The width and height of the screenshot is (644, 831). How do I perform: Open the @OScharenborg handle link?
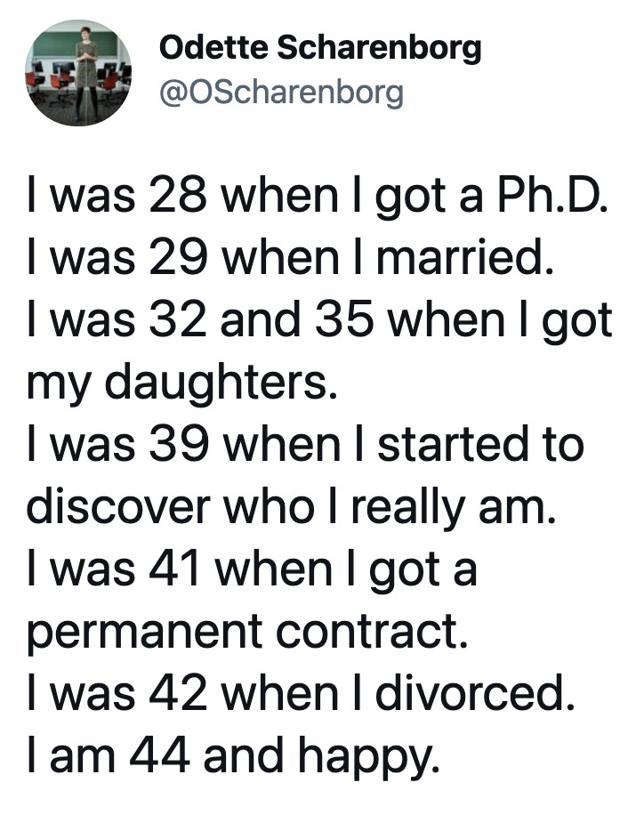click(281, 93)
